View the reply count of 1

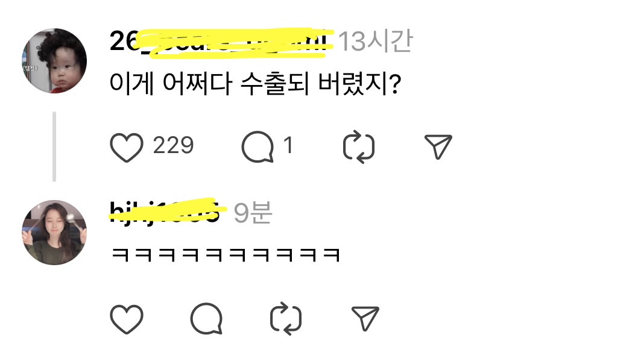pos(288,145)
